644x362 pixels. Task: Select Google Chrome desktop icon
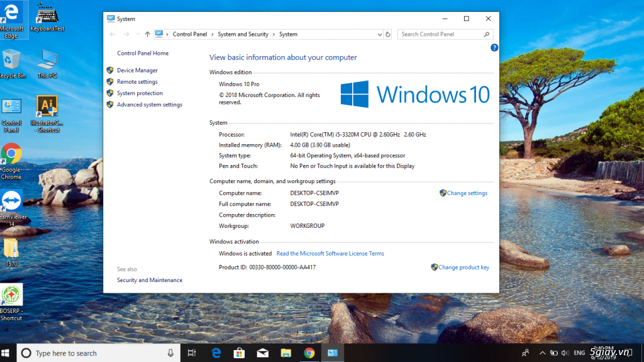point(11,161)
